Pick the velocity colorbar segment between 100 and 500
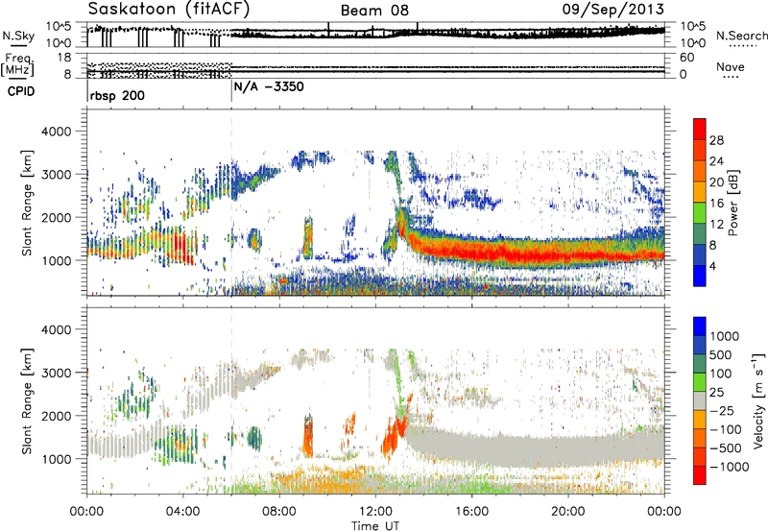Image resolution: width=768 pixels, height=532 pixels. pos(700,365)
